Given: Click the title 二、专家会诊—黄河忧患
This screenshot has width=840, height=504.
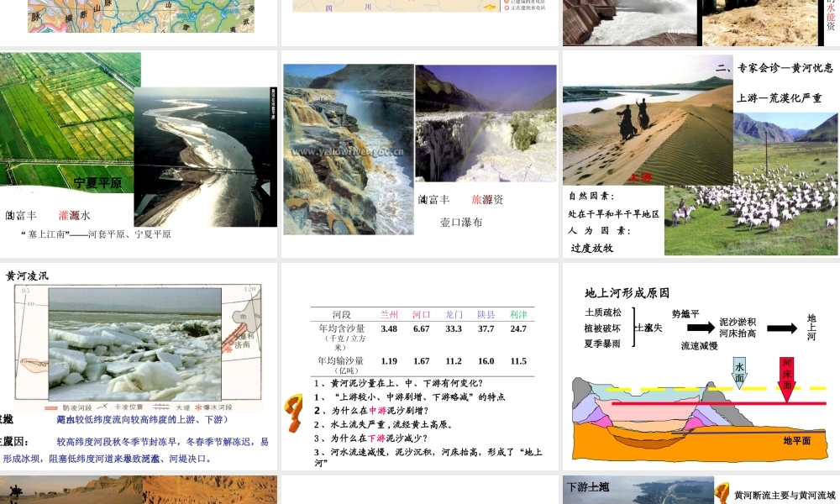Looking at the screenshot, I should pos(774,68).
